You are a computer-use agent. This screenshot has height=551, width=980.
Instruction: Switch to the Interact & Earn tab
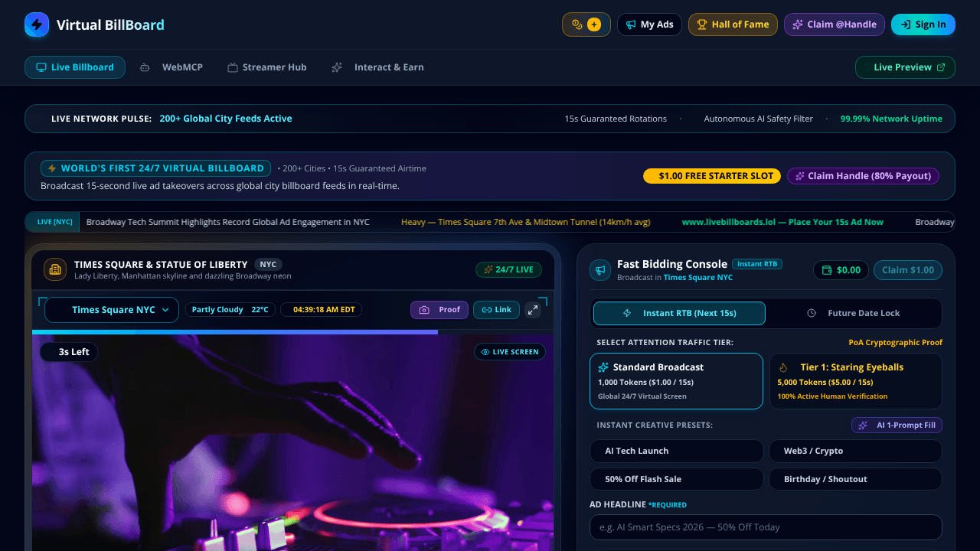point(377,67)
